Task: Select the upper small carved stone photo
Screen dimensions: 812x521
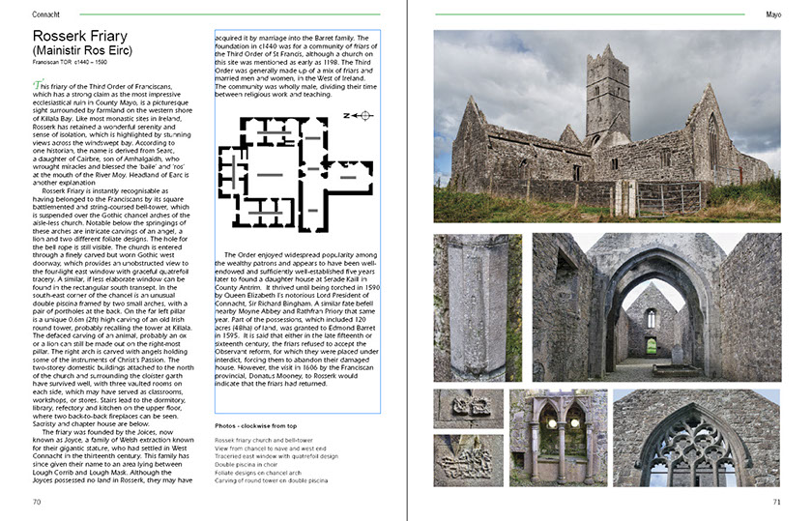Action: [468, 409]
